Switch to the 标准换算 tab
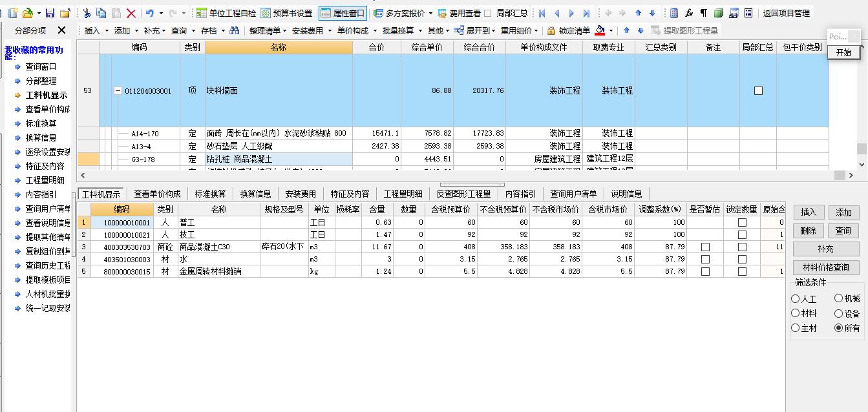The height and width of the screenshot is (412, 868). coord(211,194)
